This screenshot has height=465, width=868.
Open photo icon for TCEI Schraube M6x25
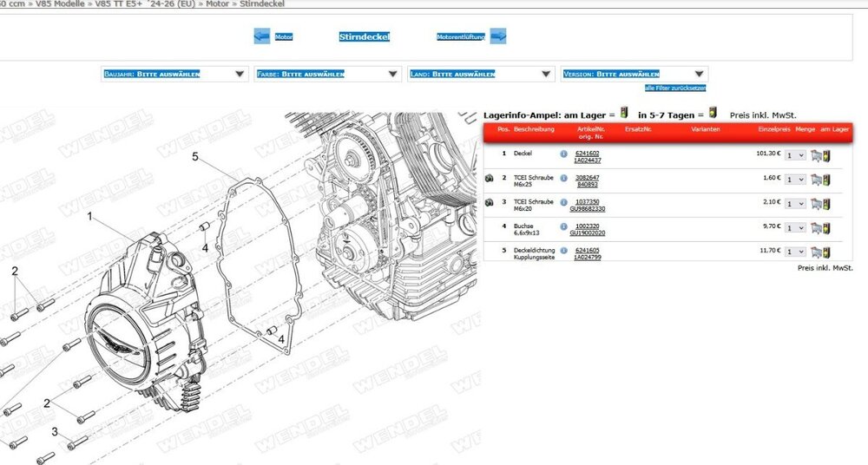point(490,178)
